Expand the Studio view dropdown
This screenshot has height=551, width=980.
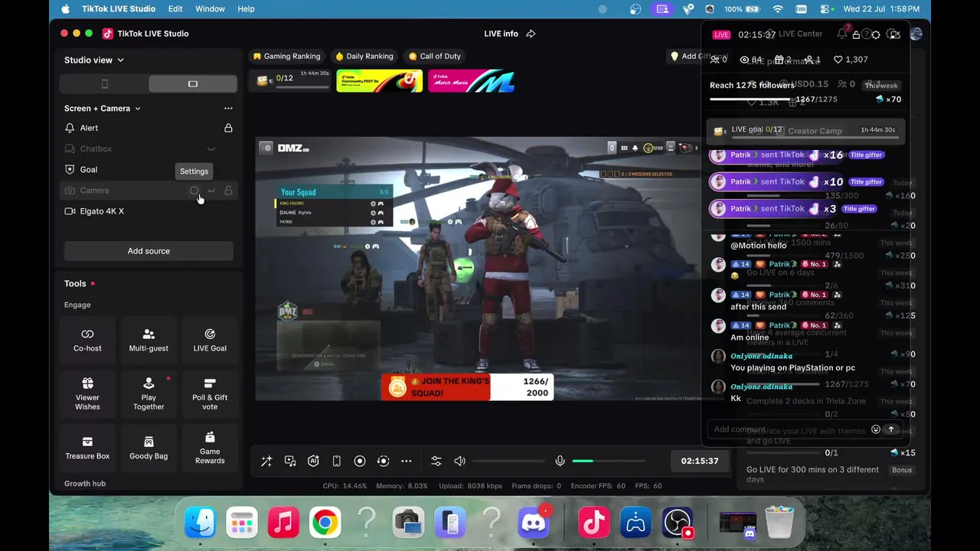coord(94,60)
